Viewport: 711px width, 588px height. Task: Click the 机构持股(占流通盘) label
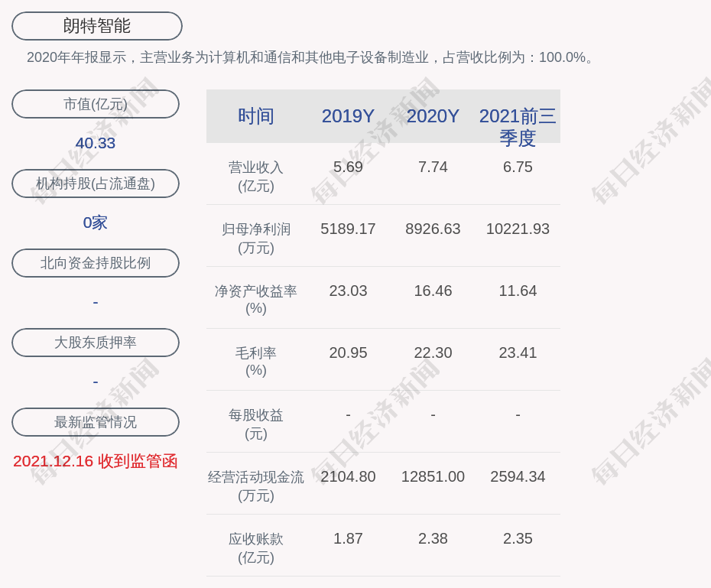pyautogui.click(x=96, y=184)
